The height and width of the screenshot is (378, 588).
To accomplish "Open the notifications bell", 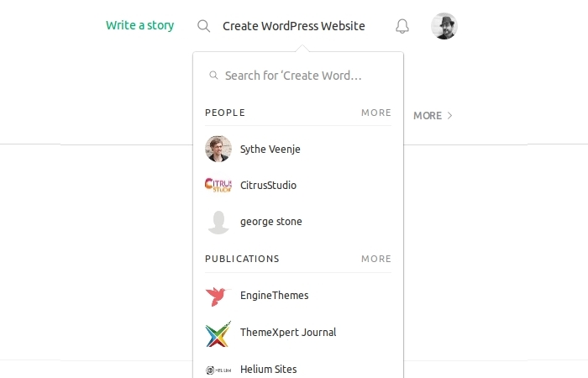I will [x=402, y=26].
